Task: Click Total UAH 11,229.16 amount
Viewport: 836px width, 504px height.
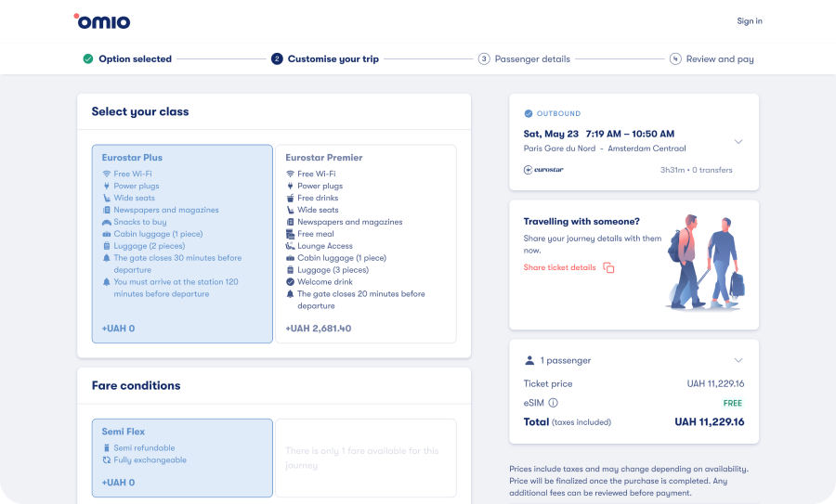Action: pos(709,422)
